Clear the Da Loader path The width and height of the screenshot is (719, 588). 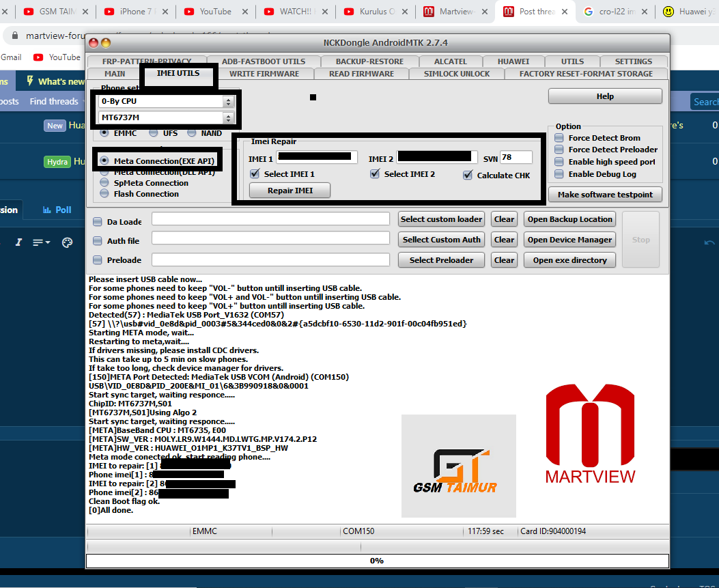[x=505, y=219]
